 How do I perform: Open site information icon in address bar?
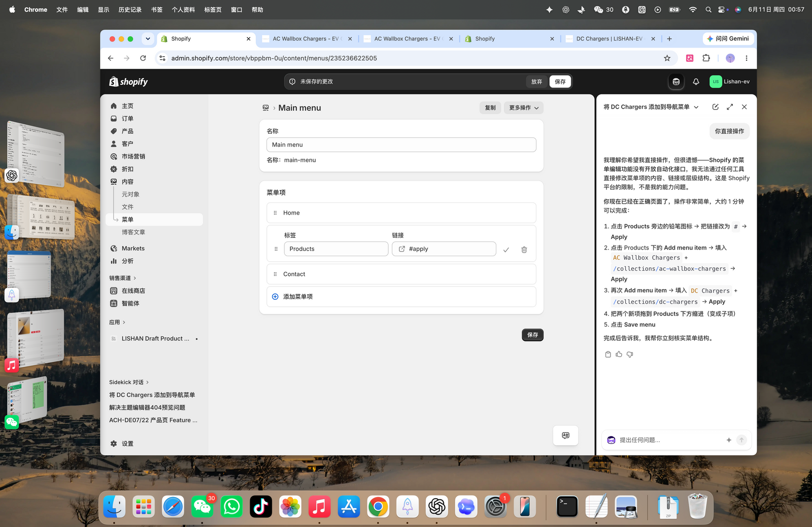coord(162,58)
